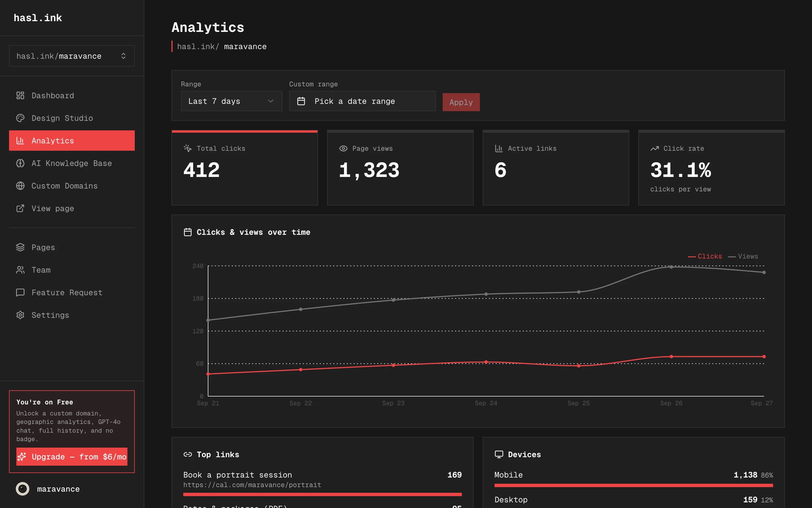The height and width of the screenshot is (508, 812).
Task: Open the Pick a date range field
Action: (x=362, y=101)
